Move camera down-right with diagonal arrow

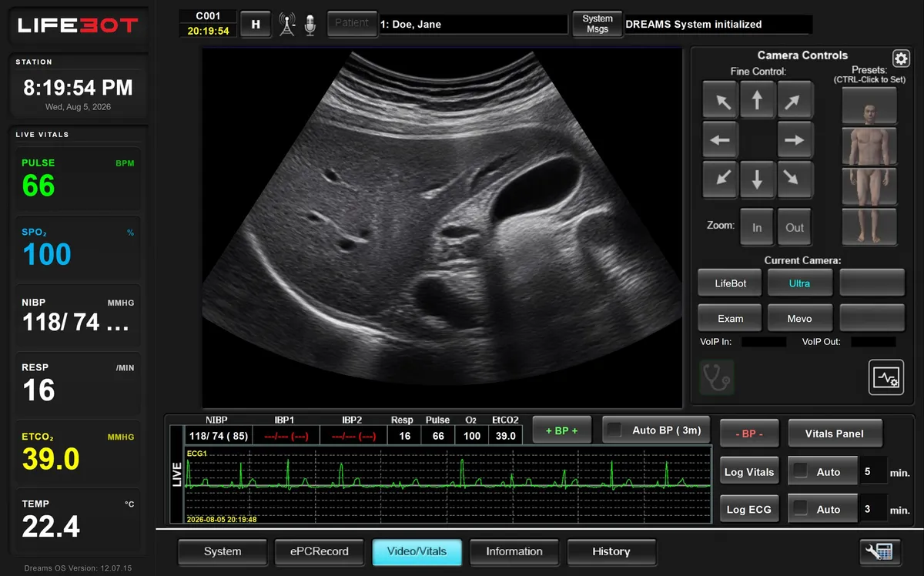coord(795,179)
